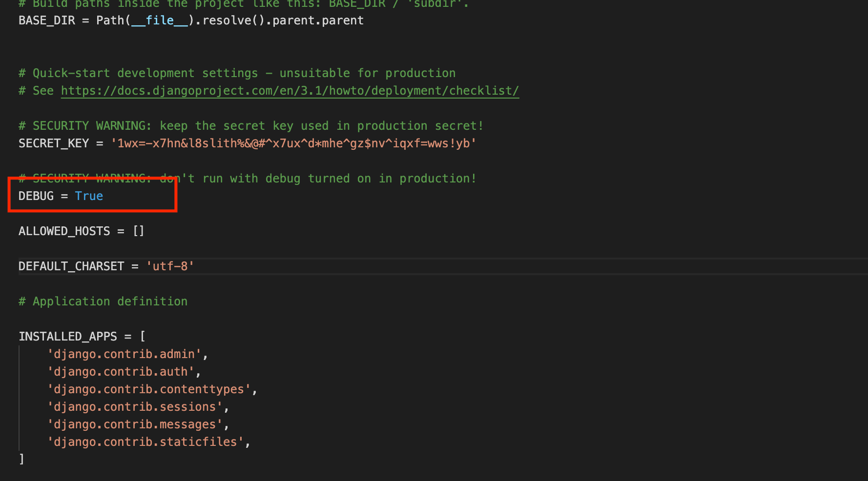This screenshot has height=481, width=868.
Task: Select the 'django.contrib.staticfiles' entry
Action: pyautogui.click(x=145, y=441)
